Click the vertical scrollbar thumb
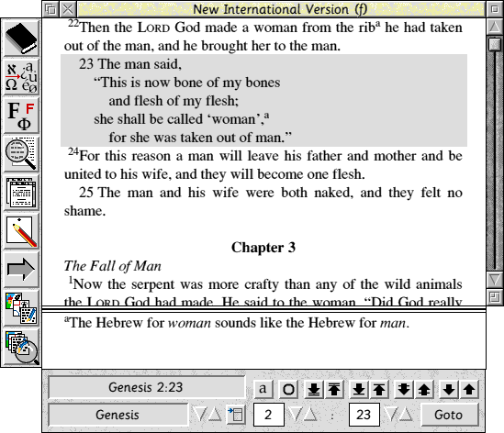The height and width of the screenshot is (433, 504). pyautogui.click(x=495, y=44)
